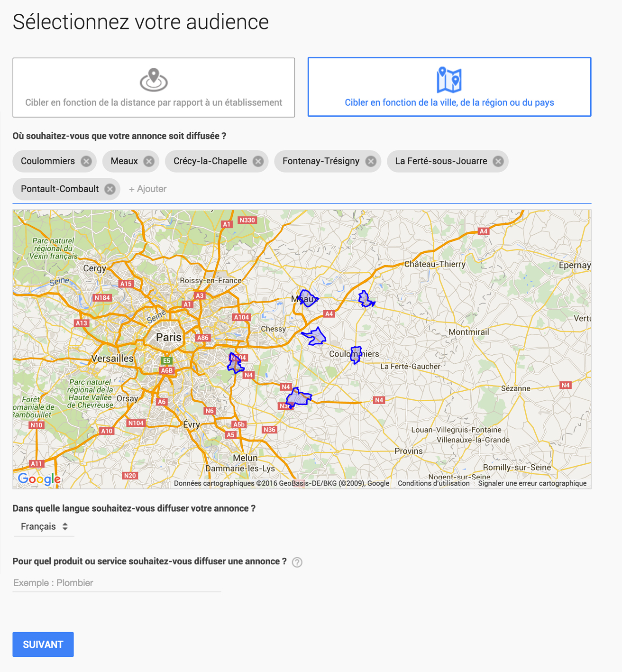622x672 pixels.
Task: Click the E5 green road shield
Action: (x=166, y=361)
